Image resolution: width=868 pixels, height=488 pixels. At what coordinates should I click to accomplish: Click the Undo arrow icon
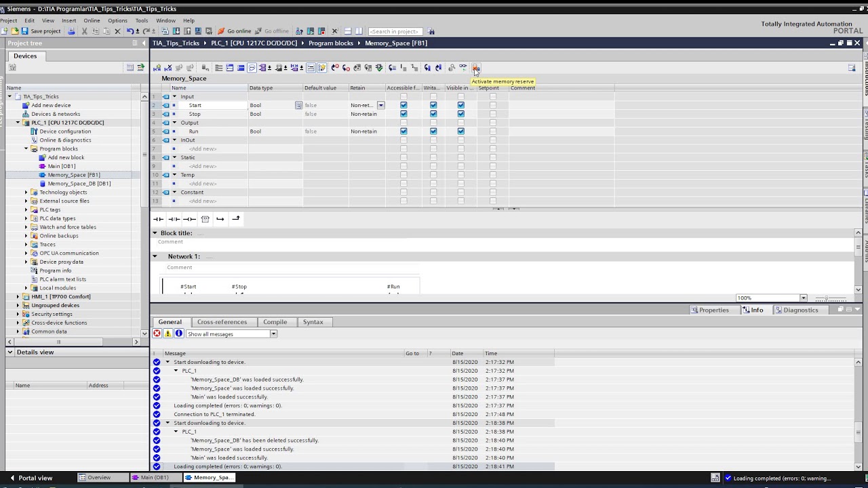tap(130, 31)
